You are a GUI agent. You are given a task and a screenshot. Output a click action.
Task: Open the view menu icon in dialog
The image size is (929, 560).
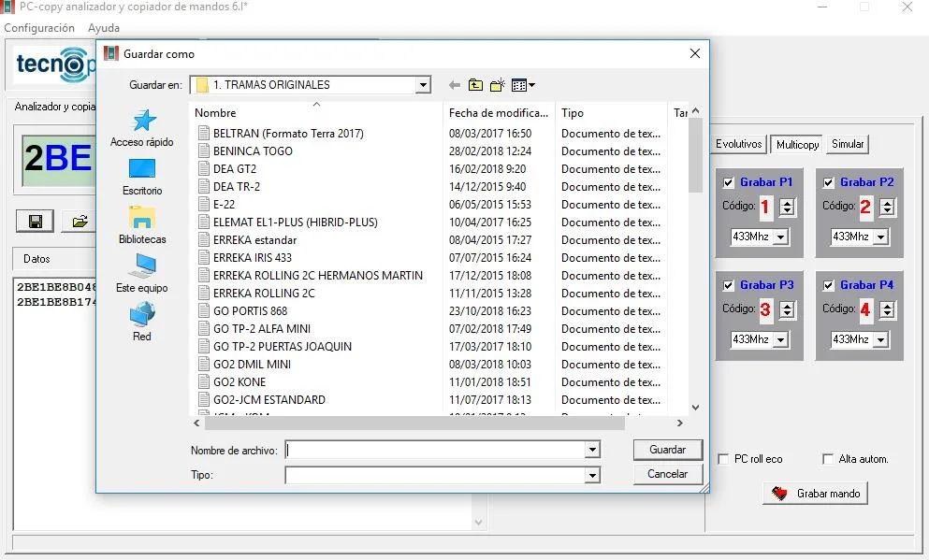523,85
